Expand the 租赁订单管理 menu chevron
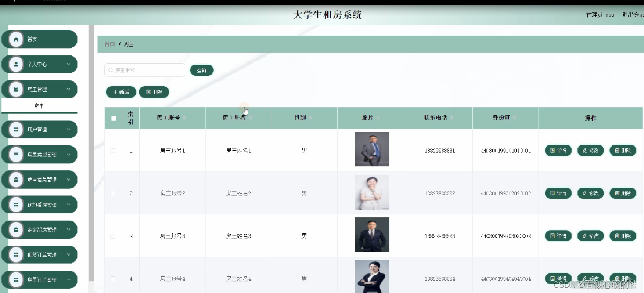The height and width of the screenshot is (293, 644). click(x=68, y=255)
